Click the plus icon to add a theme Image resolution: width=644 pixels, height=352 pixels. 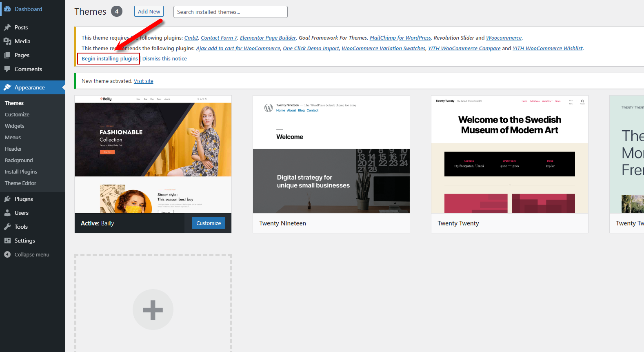pyautogui.click(x=153, y=310)
